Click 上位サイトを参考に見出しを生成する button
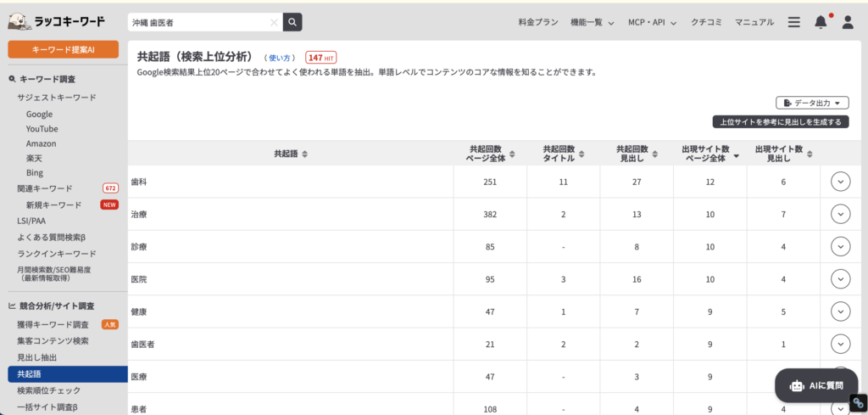 coord(781,122)
